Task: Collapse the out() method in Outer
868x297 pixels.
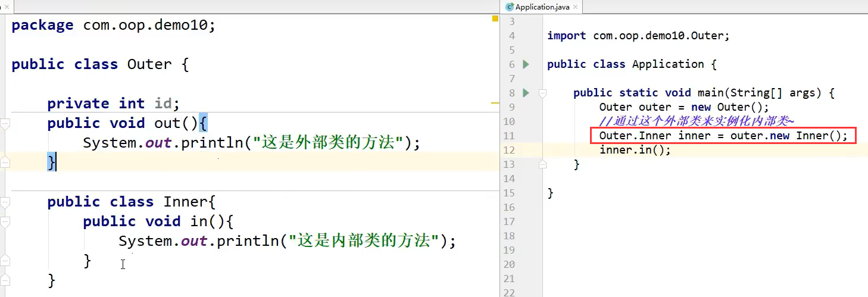Action: pos(5,123)
